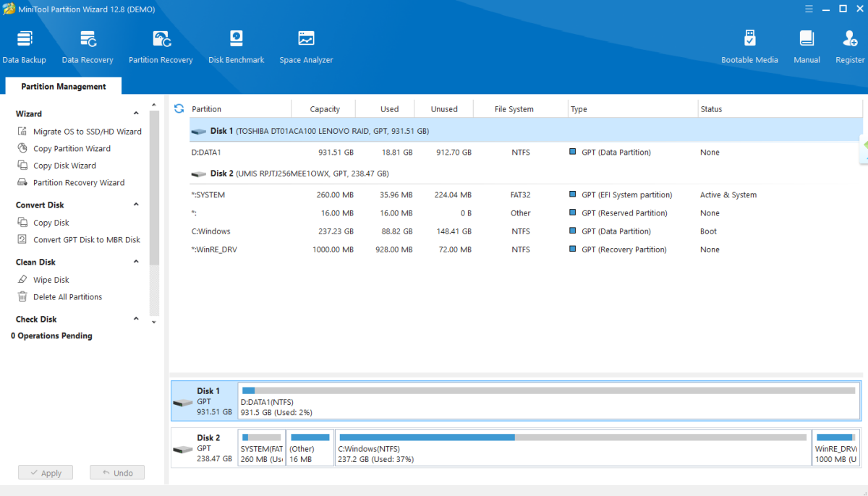Screen dimensions: 868x496
Task: Sort by the Capacity column header
Action: [x=324, y=109]
